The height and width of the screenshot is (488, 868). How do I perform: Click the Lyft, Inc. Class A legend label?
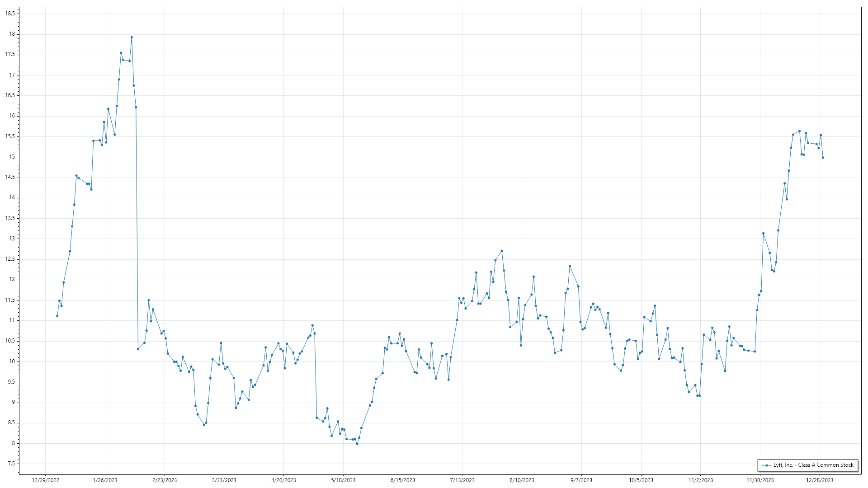[x=813, y=465]
